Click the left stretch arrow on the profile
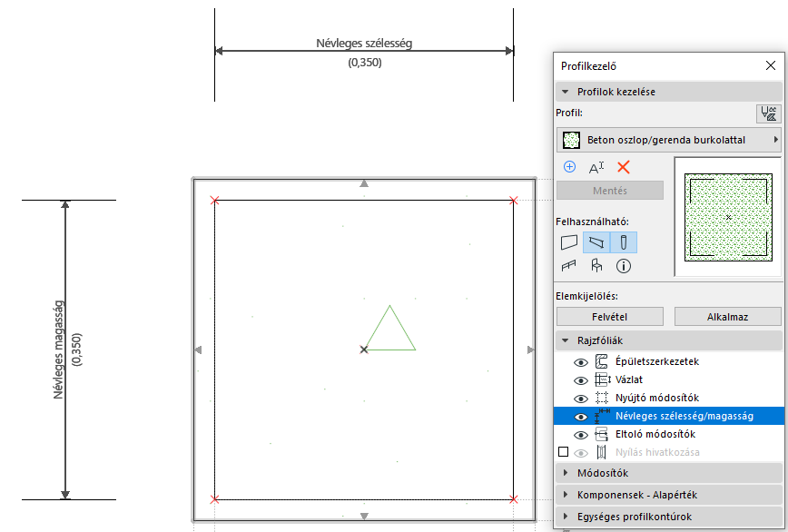 198,350
